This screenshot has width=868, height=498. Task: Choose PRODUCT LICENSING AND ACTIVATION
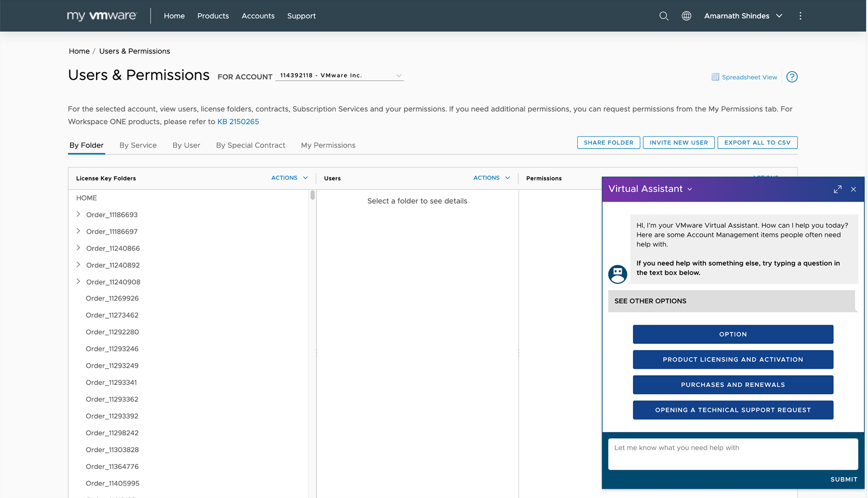[x=733, y=360]
